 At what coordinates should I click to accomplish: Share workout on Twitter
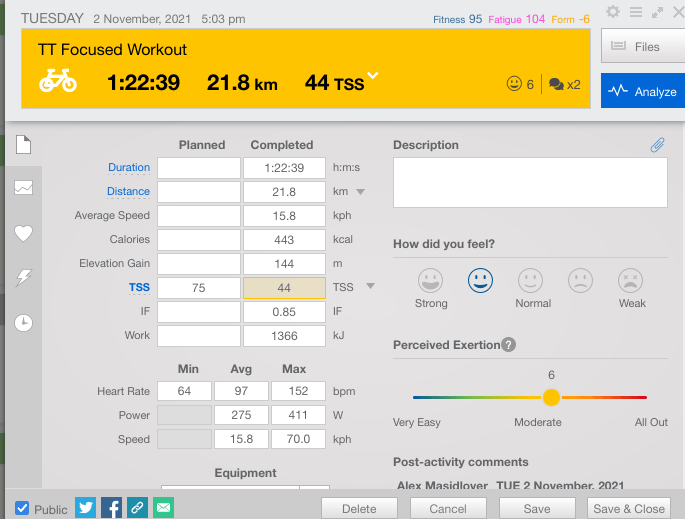[86, 507]
